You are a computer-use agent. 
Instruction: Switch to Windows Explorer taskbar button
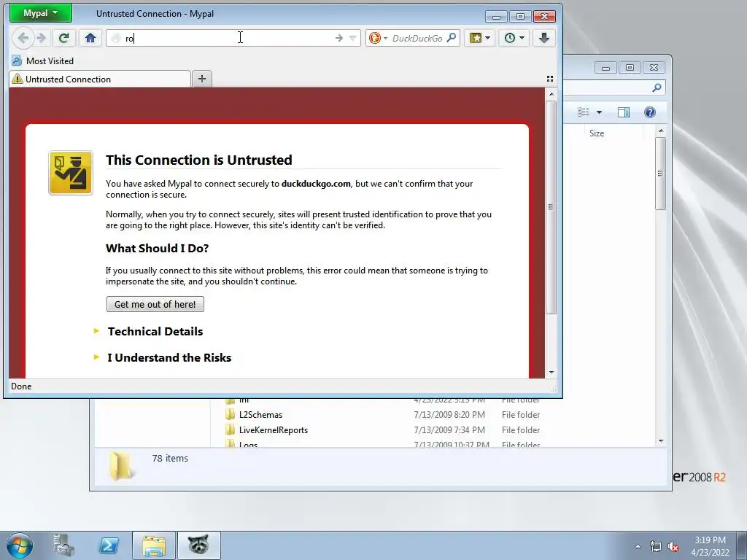tap(153, 545)
